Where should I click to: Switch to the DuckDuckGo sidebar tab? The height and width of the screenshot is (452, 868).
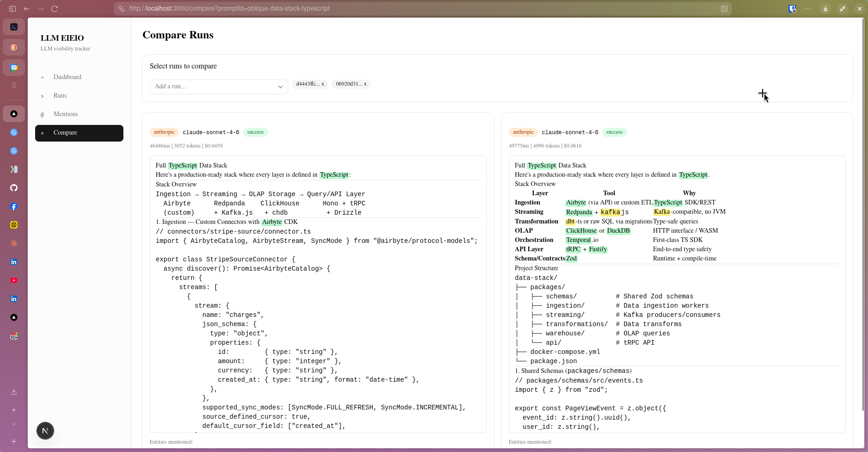pyautogui.click(x=14, y=47)
